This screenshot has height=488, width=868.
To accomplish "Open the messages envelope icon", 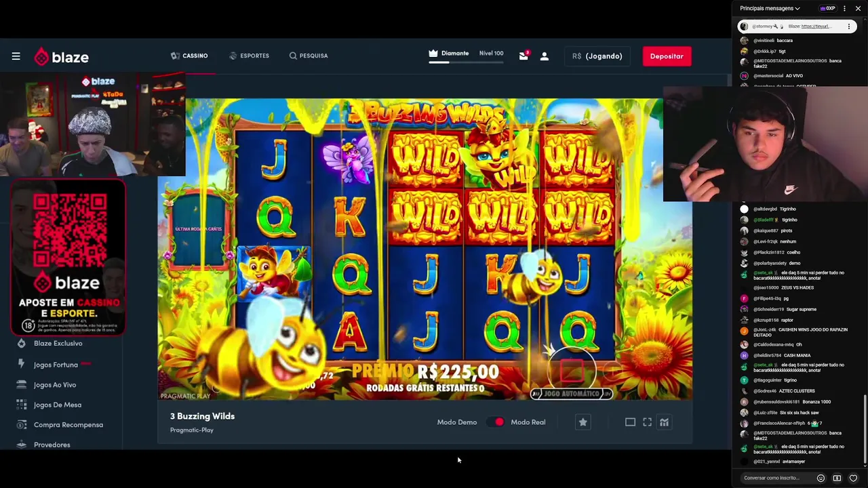I will coord(524,56).
